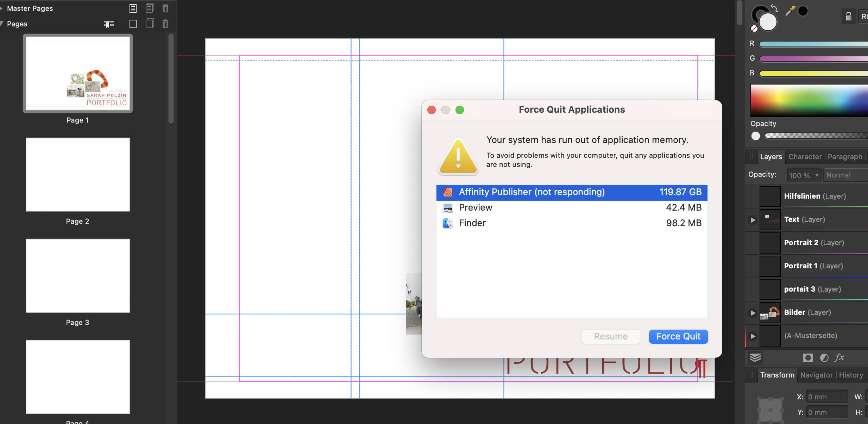Screen dimensions: 868x424
Task: Delete selected page with trash icon
Action: [x=165, y=24]
